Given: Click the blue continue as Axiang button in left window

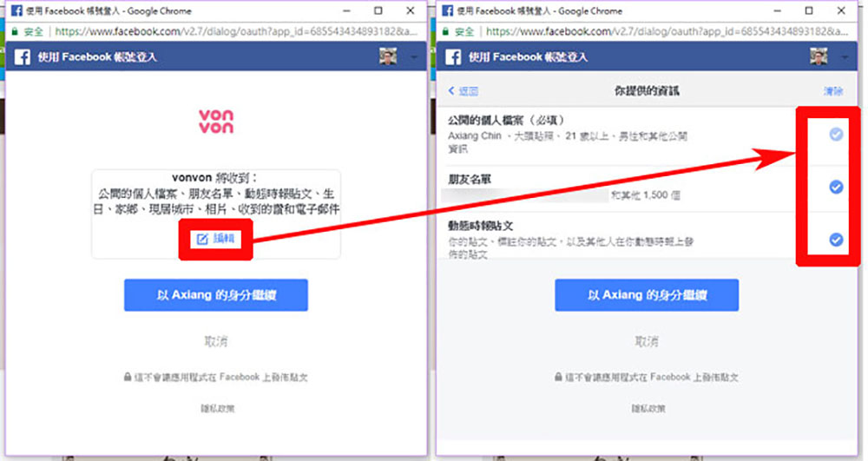Looking at the screenshot, I should tap(216, 295).
